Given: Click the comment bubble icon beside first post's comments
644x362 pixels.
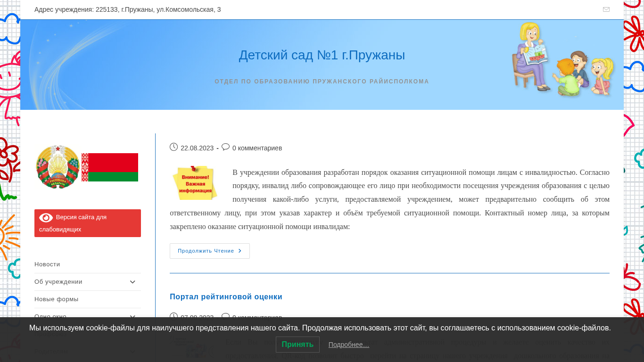Looking at the screenshot, I should 225,147.
